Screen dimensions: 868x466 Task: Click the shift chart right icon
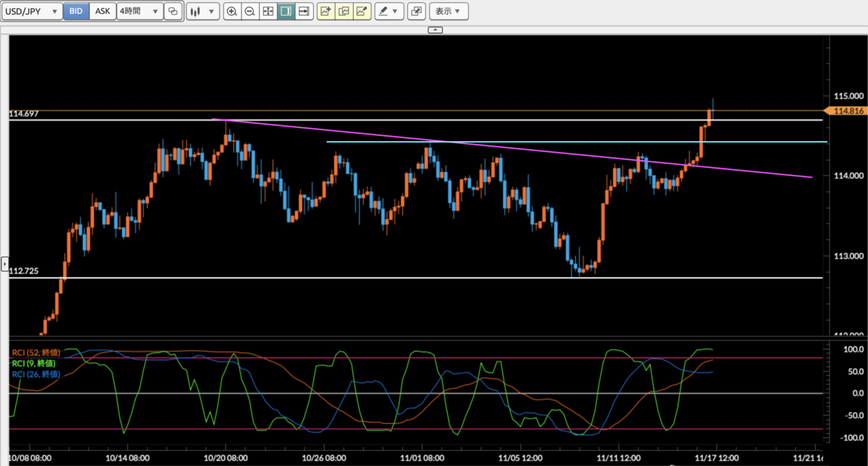302,11
